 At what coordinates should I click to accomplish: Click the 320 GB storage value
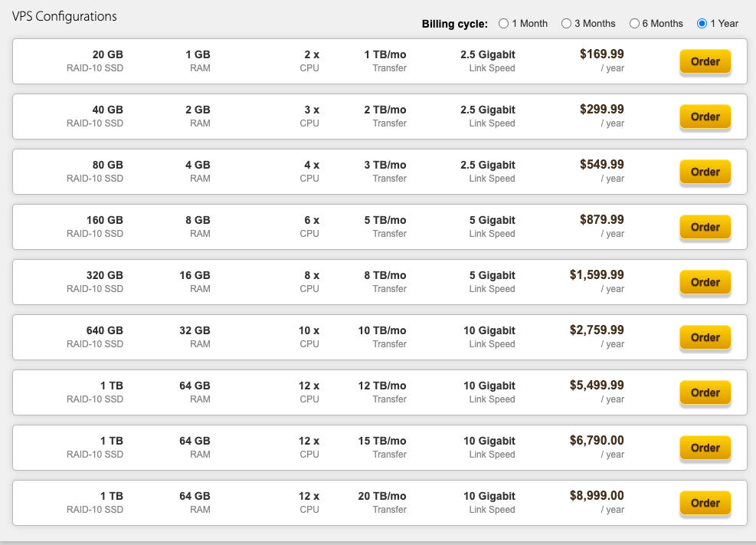(105, 275)
